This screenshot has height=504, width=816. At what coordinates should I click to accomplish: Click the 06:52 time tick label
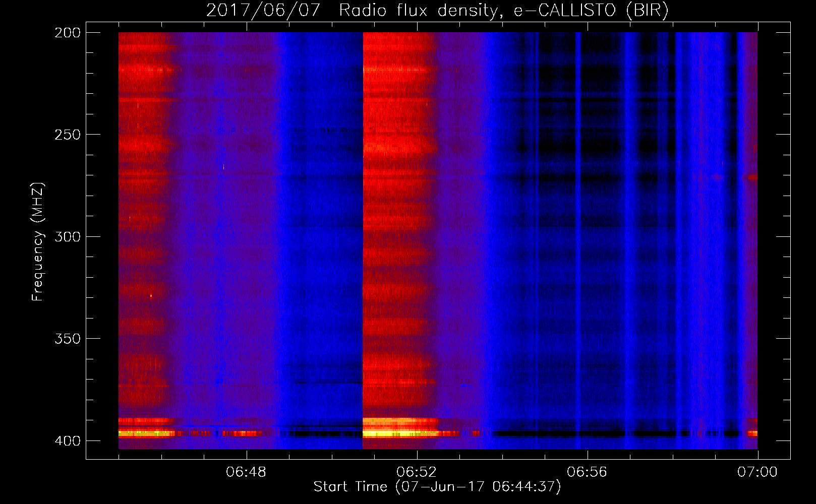[417, 472]
